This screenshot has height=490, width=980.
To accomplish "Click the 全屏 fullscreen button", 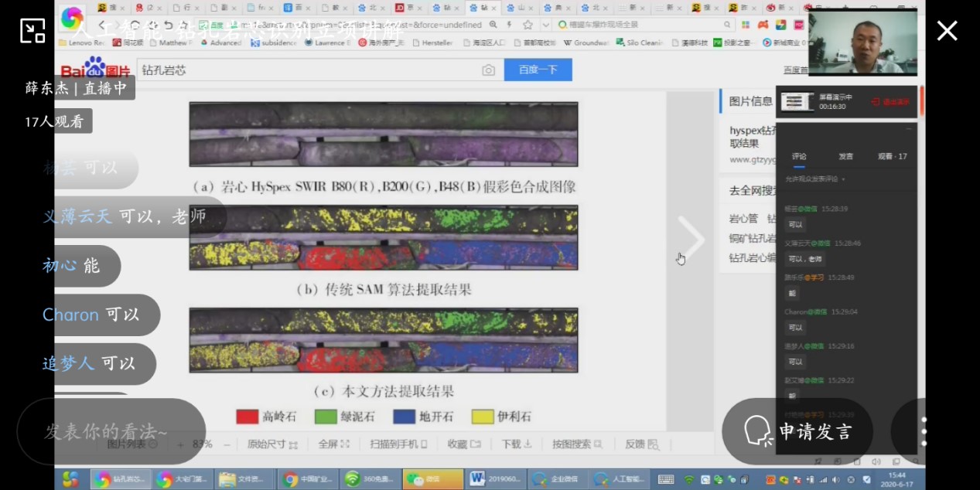I will tap(334, 444).
